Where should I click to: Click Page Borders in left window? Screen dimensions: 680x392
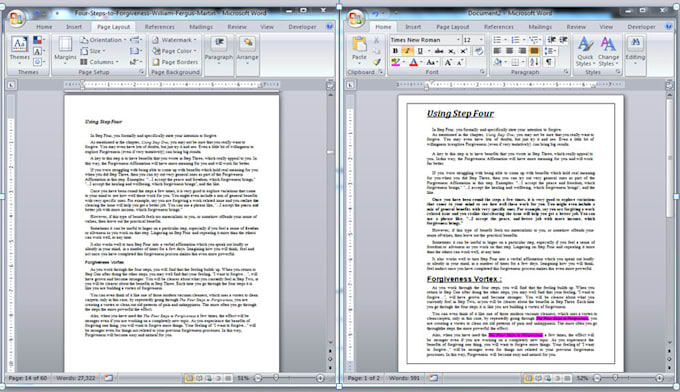point(175,62)
